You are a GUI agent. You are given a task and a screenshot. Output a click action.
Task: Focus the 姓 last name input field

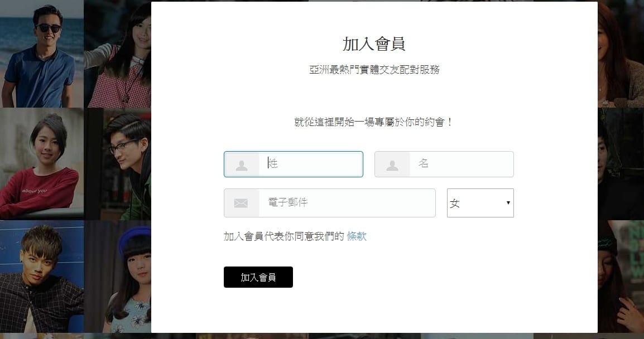point(310,164)
